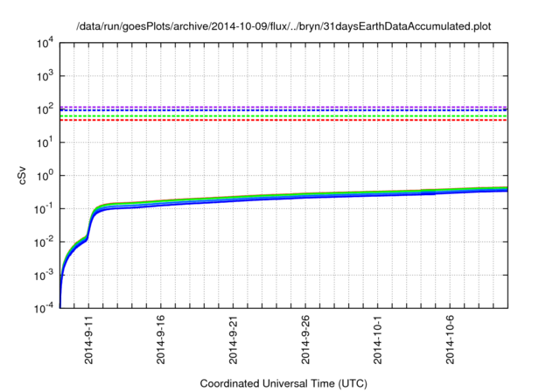
Task: Click the 10^-3 y-axis tick label
Action: (x=44, y=275)
